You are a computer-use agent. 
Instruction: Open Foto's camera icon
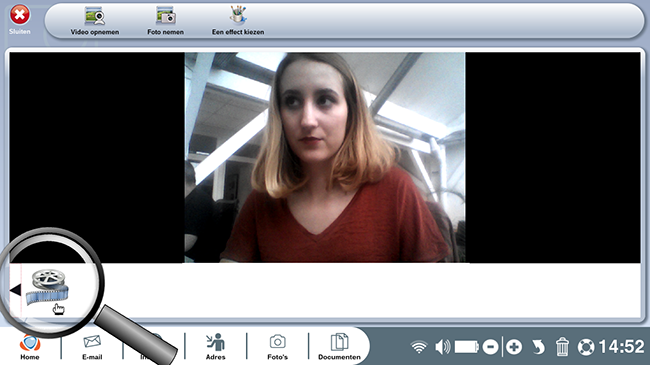pyautogui.click(x=277, y=347)
